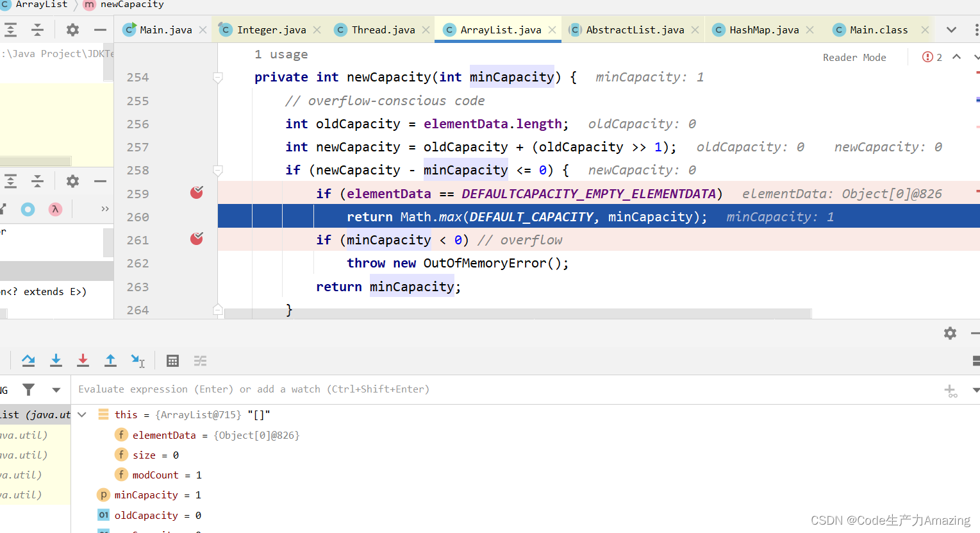This screenshot has height=533, width=980.
Task: Hide the top left panel with the minus
Action: 100,30
